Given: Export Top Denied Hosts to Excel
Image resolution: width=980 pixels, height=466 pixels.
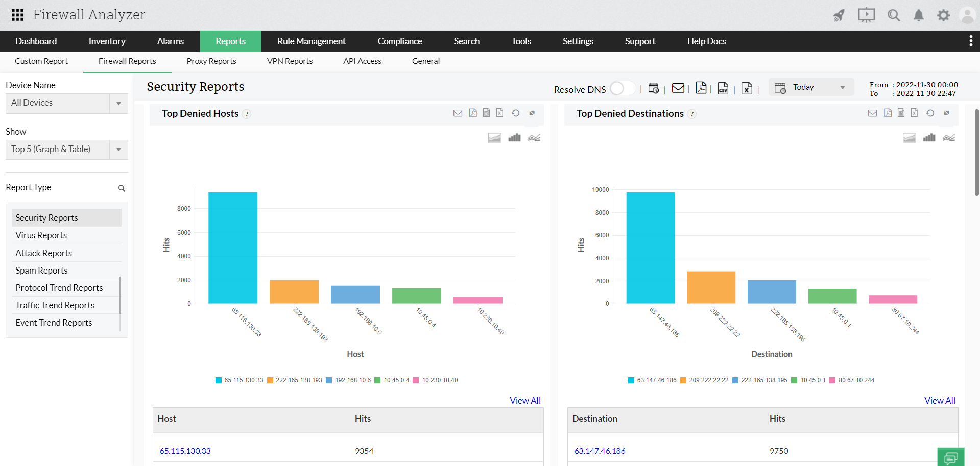Looking at the screenshot, I should (x=499, y=113).
